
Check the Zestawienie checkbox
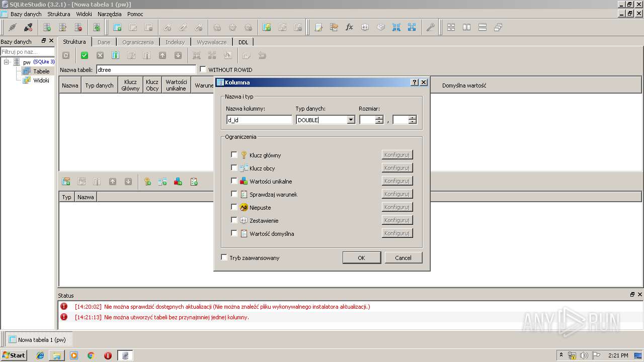coord(234,220)
